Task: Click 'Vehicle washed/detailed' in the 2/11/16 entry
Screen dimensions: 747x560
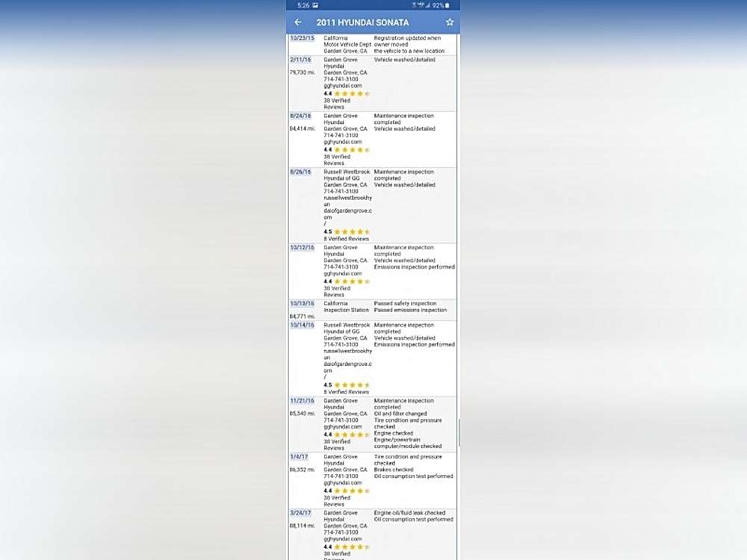Action: [x=404, y=60]
